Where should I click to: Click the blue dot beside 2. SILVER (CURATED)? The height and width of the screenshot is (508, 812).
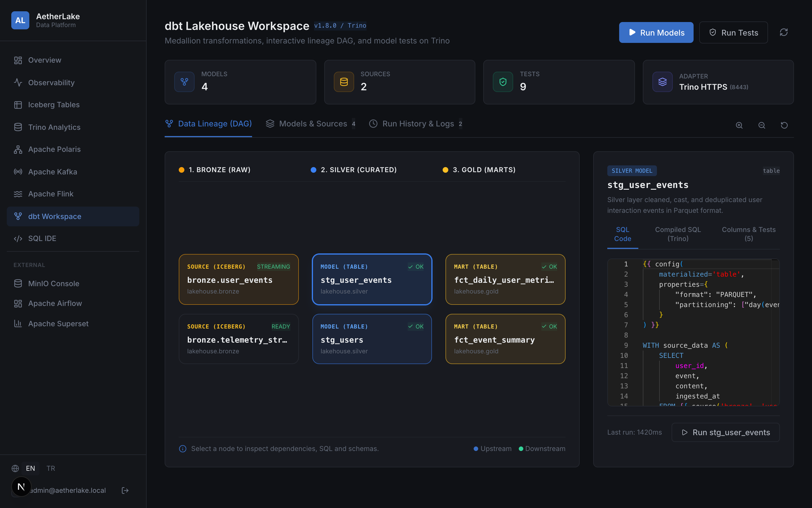pyautogui.click(x=314, y=170)
